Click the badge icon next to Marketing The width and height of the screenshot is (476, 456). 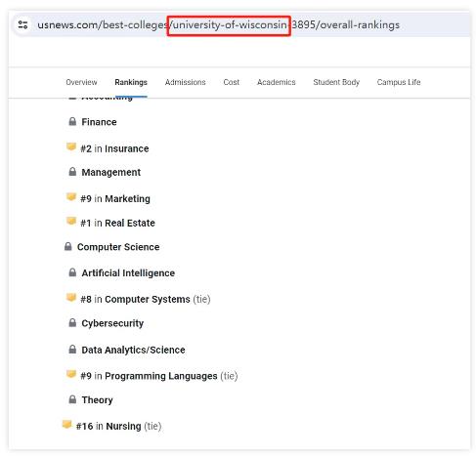[71, 197]
